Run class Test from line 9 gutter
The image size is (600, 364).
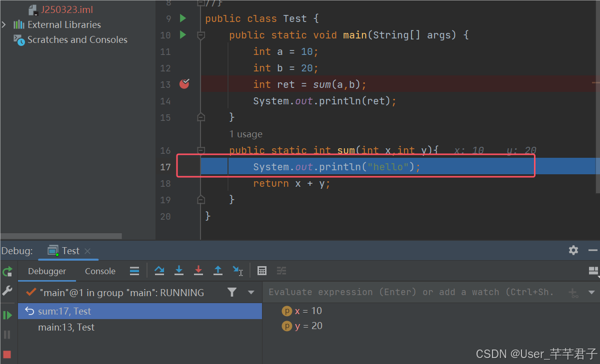tap(183, 18)
